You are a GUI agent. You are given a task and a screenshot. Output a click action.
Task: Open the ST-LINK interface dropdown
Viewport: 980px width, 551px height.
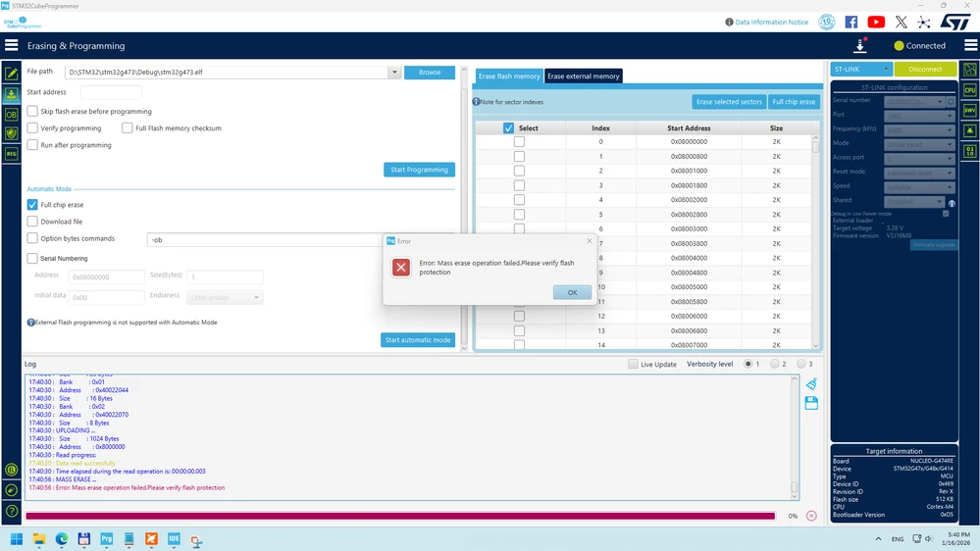point(860,69)
